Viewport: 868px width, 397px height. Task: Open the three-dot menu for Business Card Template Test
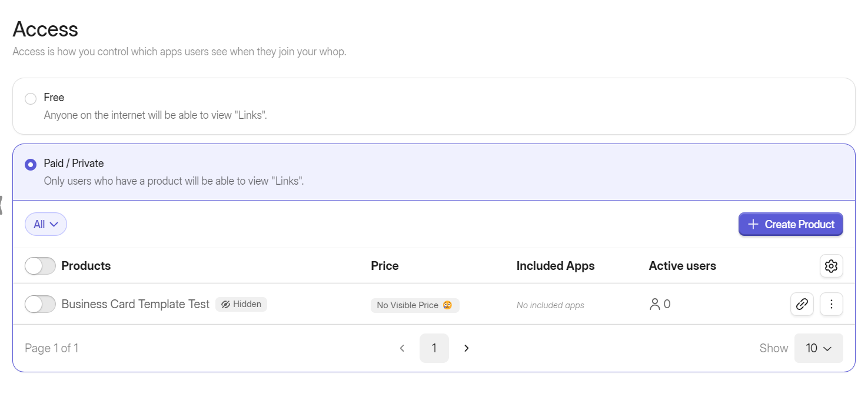coord(831,304)
